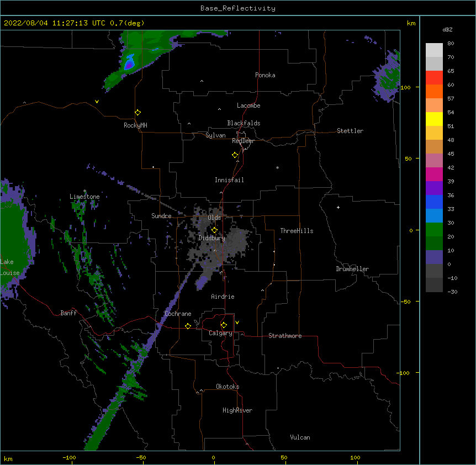Screen dimensions: 476x465
Task: Click the Limestone map label
Action: (x=84, y=197)
